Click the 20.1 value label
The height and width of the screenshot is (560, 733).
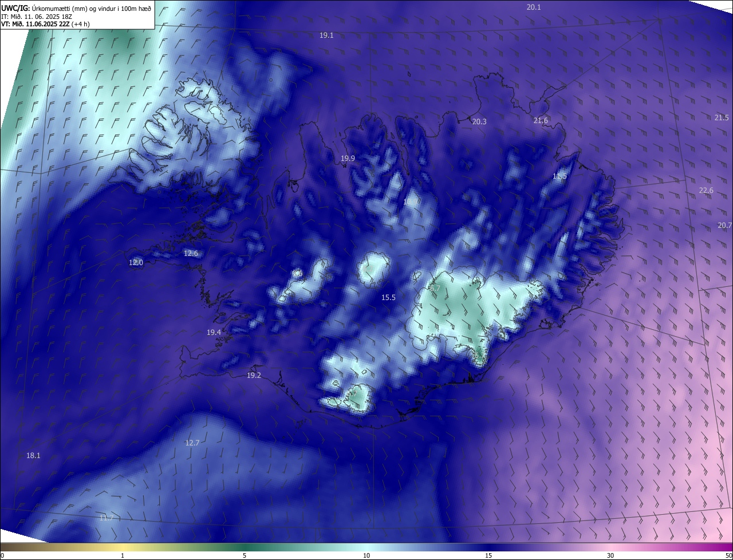point(533,7)
